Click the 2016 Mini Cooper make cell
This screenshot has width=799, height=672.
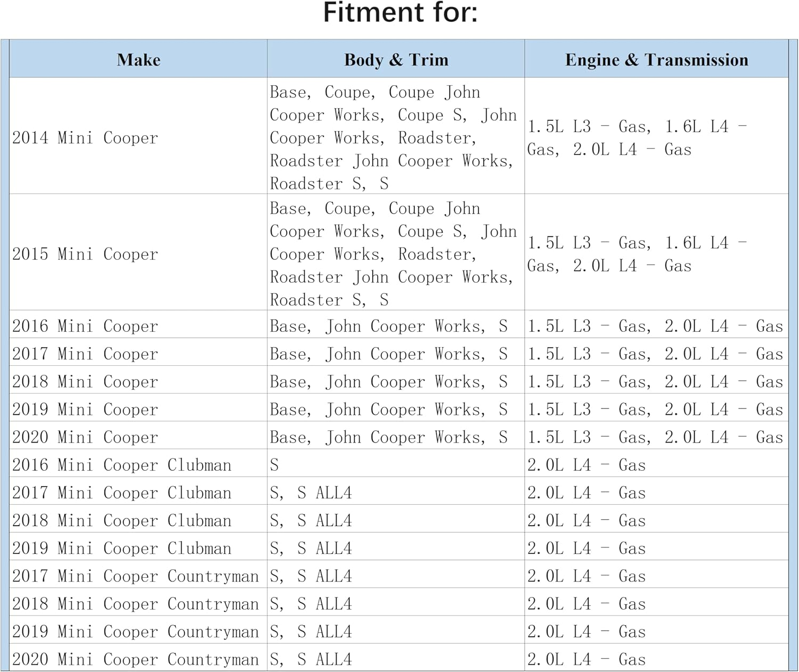pos(85,326)
